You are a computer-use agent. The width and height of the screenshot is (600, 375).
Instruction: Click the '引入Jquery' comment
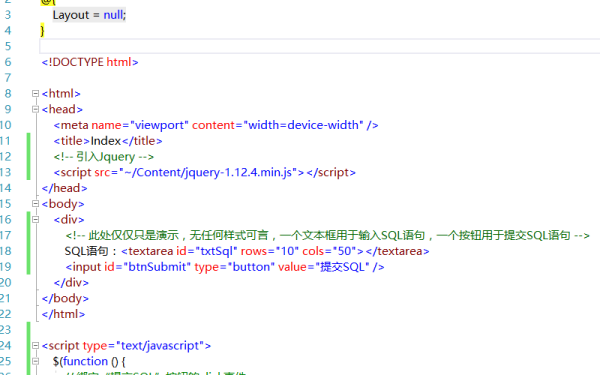point(104,157)
